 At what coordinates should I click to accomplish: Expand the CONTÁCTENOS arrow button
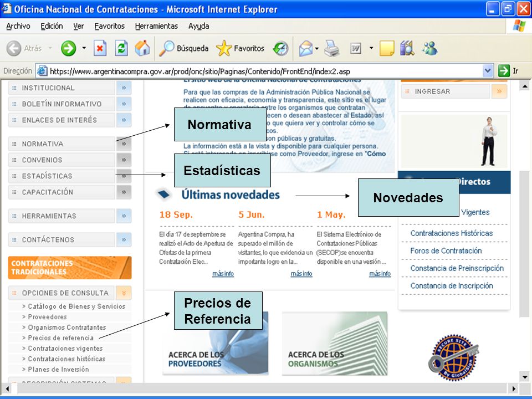[x=124, y=239]
